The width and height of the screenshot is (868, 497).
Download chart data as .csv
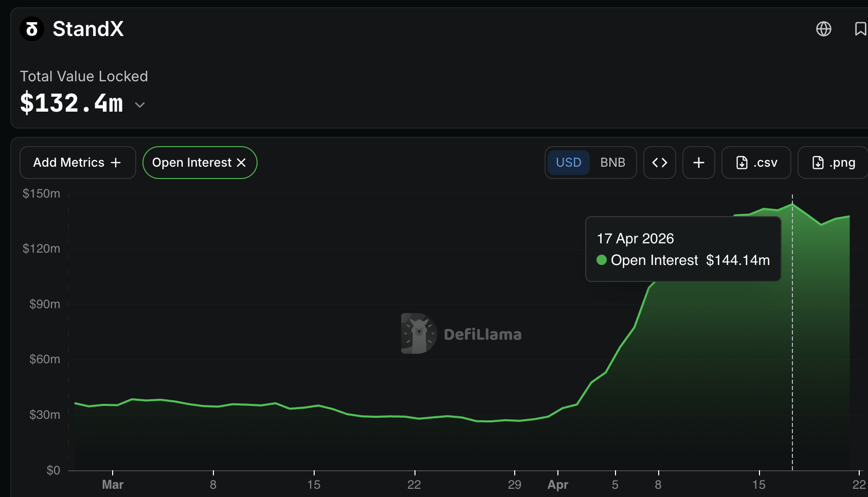[x=756, y=163]
